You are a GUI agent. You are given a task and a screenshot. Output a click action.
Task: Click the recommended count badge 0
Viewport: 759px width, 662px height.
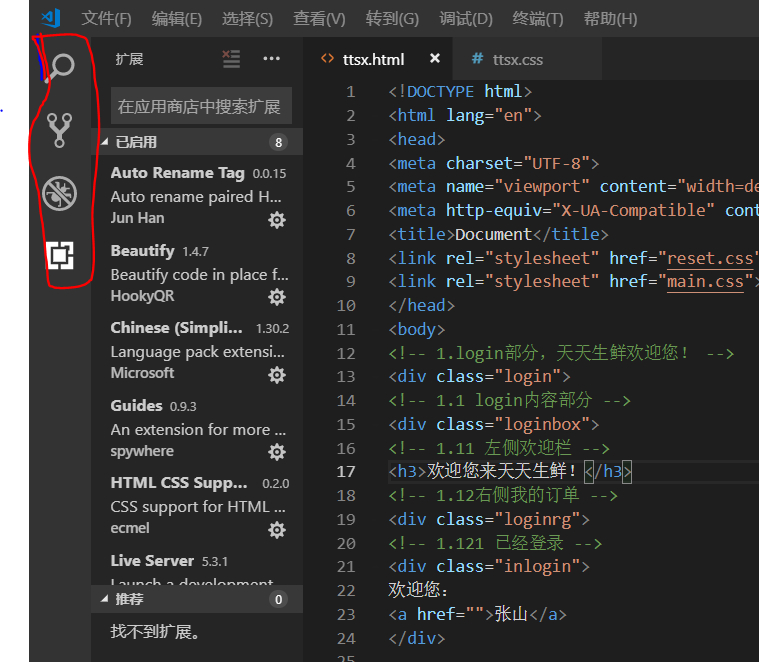pos(278,600)
